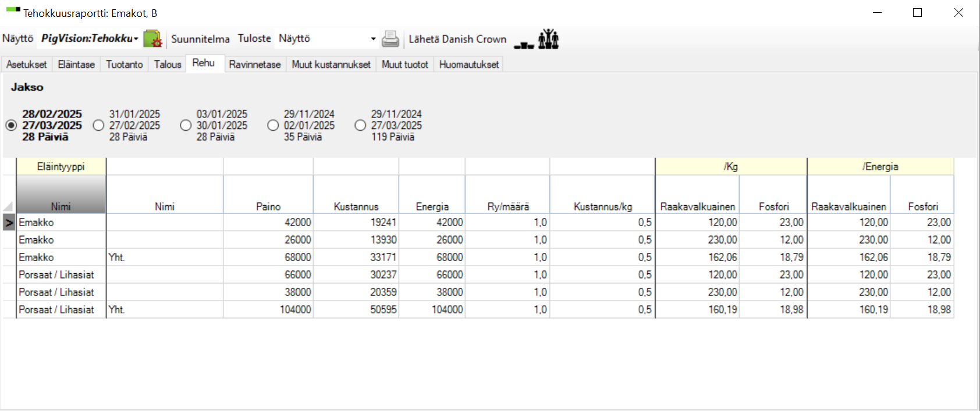Click the printer icon in toolbar

390,39
